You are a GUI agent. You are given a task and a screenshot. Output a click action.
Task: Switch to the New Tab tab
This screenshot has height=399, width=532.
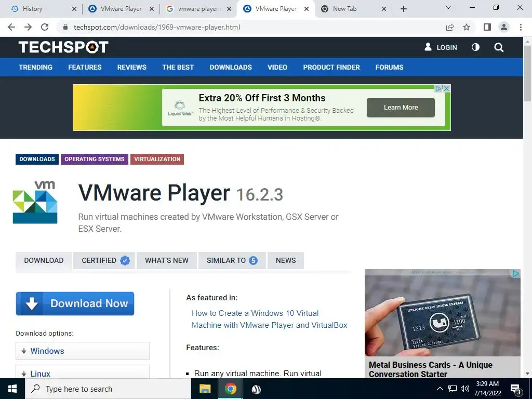click(344, 9)
